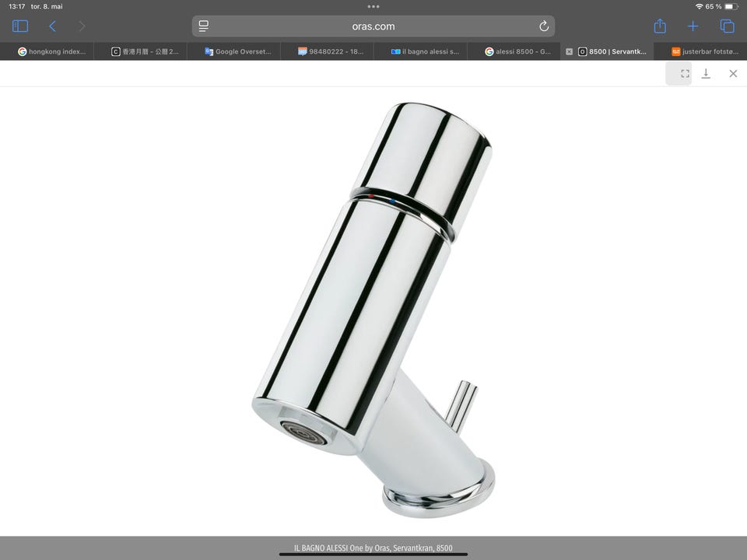Tap the oras.com address field

point(373,26)
